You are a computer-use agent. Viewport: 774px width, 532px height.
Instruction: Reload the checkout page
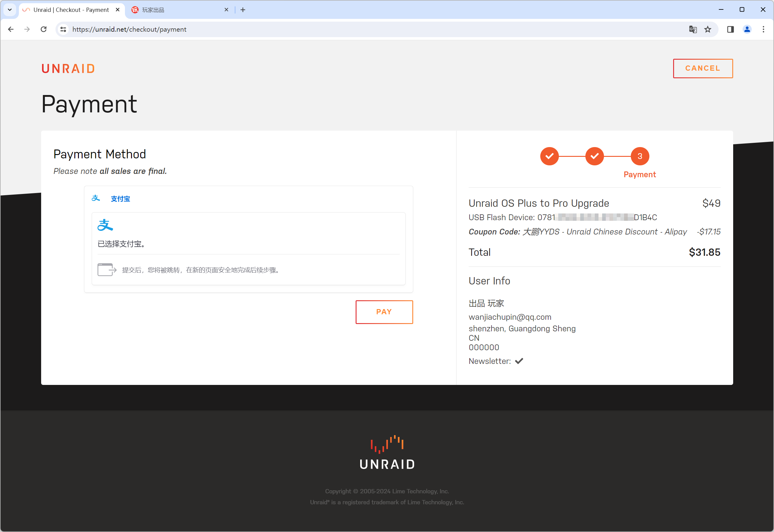point(43,29)
